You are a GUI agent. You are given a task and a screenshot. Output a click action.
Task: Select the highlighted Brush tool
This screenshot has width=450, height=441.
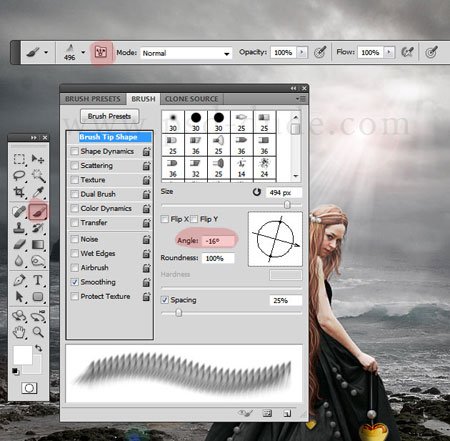(x=38, y=211)
